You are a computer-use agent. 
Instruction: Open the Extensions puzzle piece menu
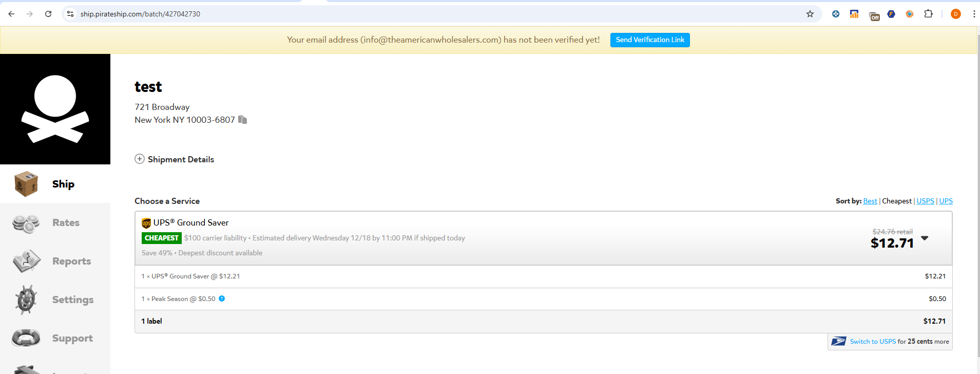928,14
